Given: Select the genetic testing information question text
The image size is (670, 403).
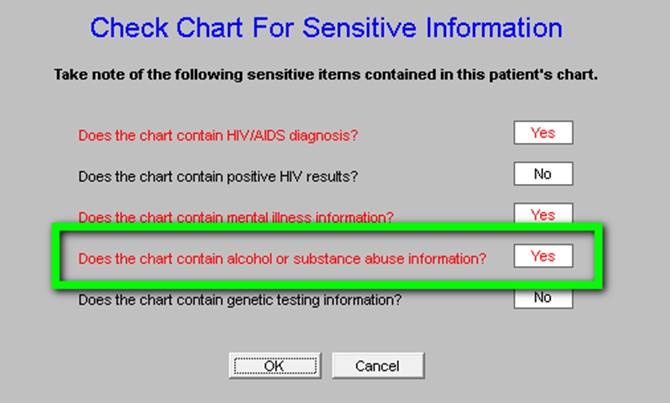Looking at the screenshot, I should coord(240,300).
